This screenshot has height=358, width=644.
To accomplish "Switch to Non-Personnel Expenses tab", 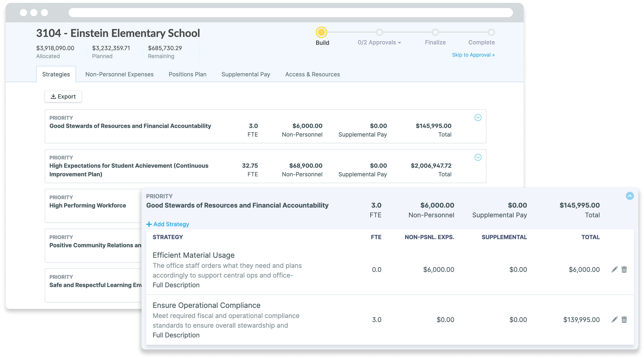I will [119, 74].
